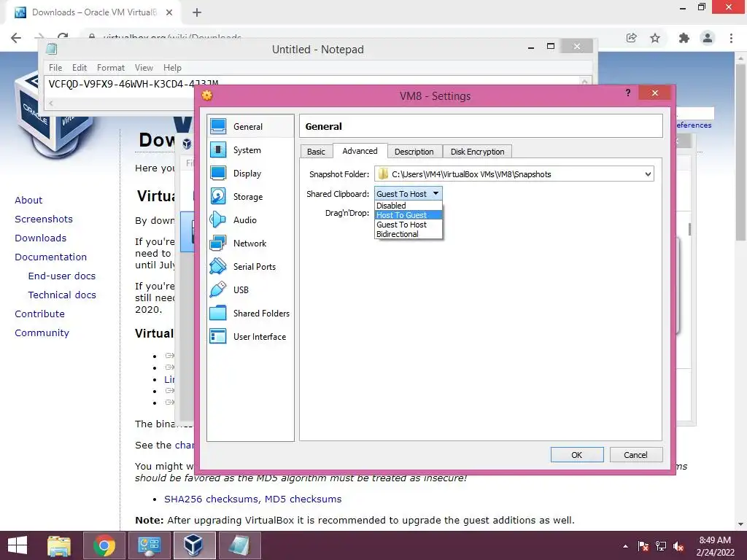Image resolution: width=747 pixels, height=560 pixels.
Task: Open the Downloads sidebar link
Action: pyautogui.click(x=41, y=238)
